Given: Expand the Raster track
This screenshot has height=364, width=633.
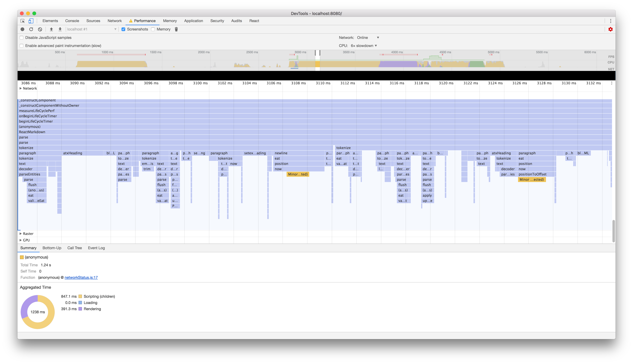Looking at the screenshot, I should 21,233.
